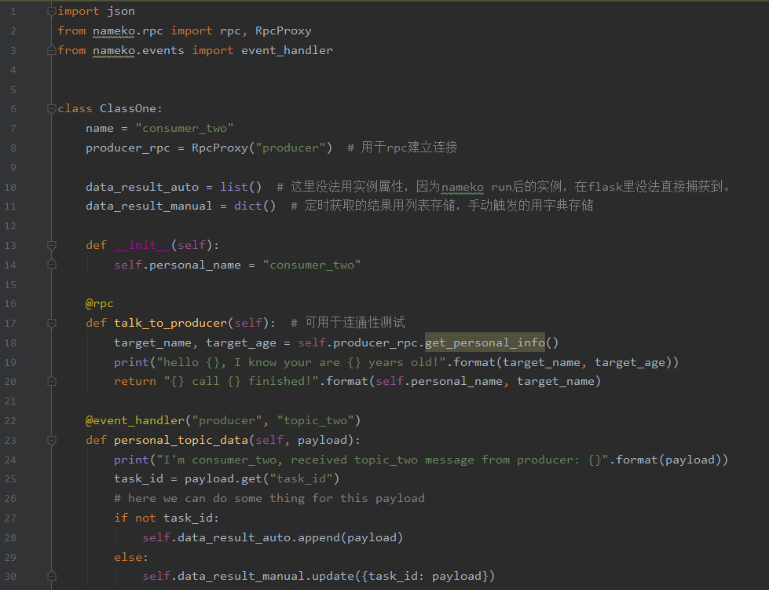Click the class name 'ClassOne'
Image resolution: width=769 pixels, height=590 pixels.
click(128, 108)
